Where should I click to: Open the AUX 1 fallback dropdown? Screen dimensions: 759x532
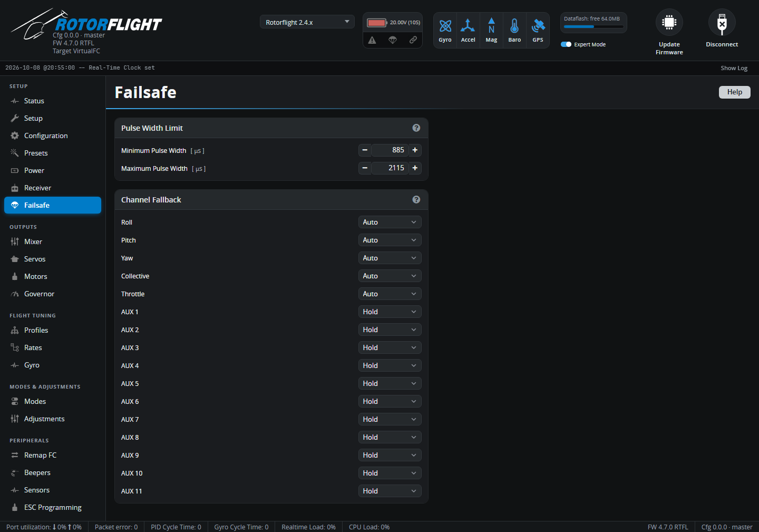[x=390, y=312]
